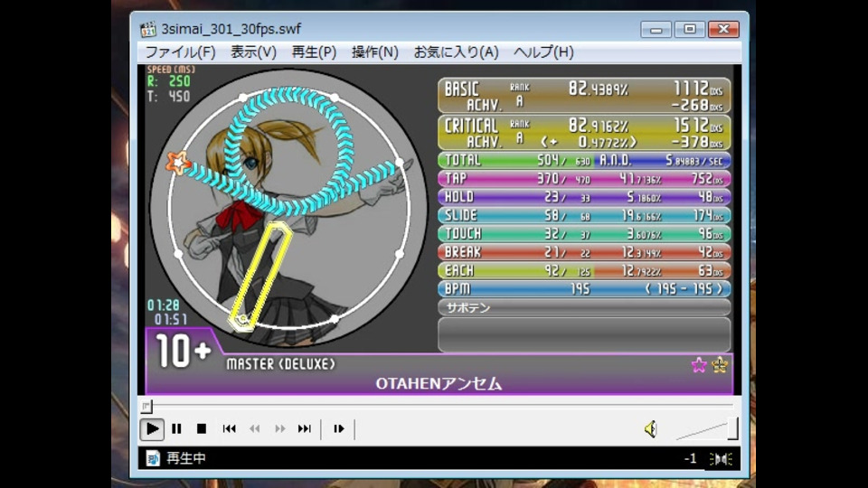Open the 再生(P) menu

point(314,52)
